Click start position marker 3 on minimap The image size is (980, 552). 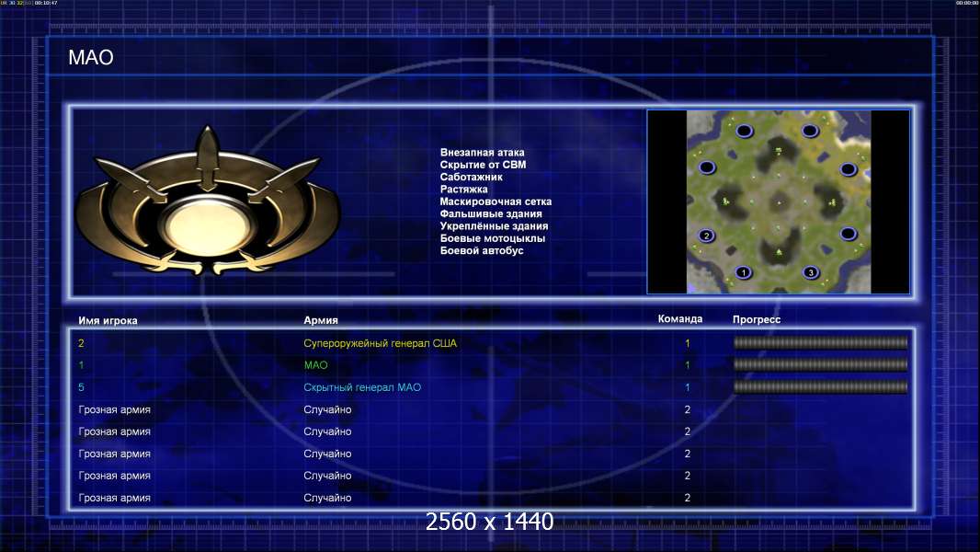click(x=811, y=272)
